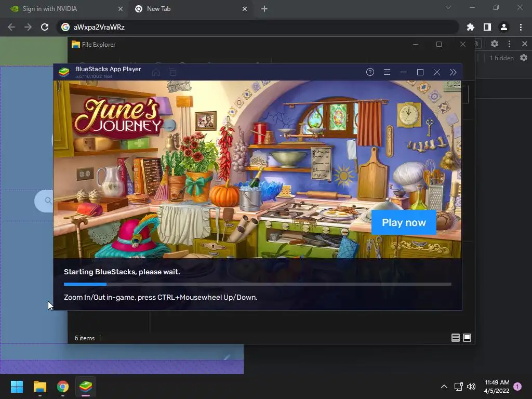532x399 pixels.
Task: Minimize the BlueStacks App Player window
Action: [403, 72]
